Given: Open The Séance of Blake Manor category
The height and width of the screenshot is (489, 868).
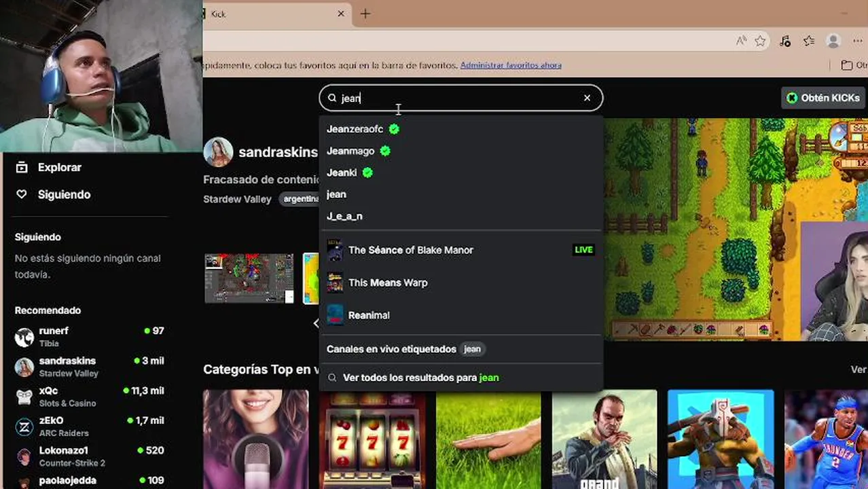Looking at the screenshot, I should pyautogui.click(x=461, y=250).
